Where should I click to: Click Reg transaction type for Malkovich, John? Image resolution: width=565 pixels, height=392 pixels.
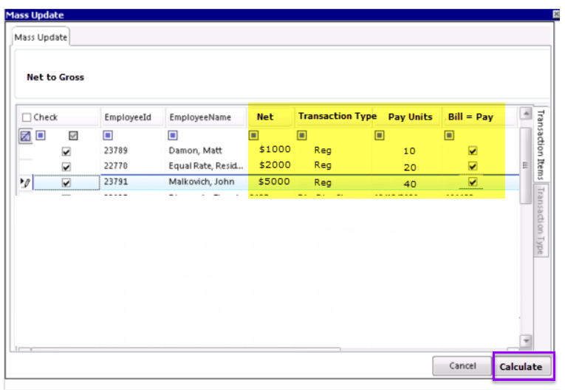point(323,182)
